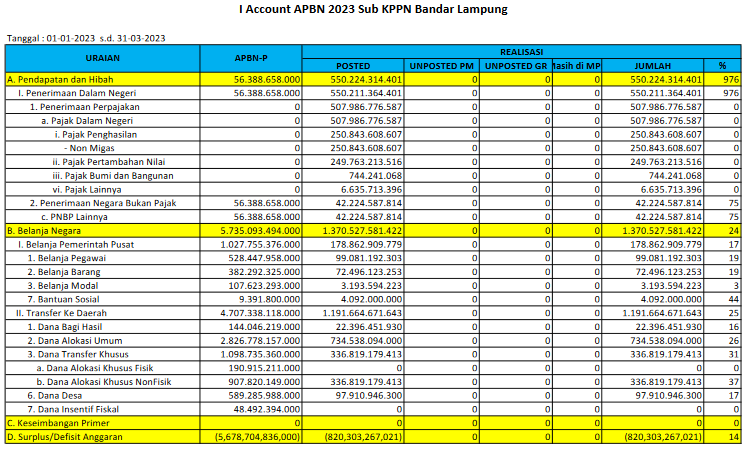Click row '- Non Migas'
The image size is (748, 451).
click(373, 148)
